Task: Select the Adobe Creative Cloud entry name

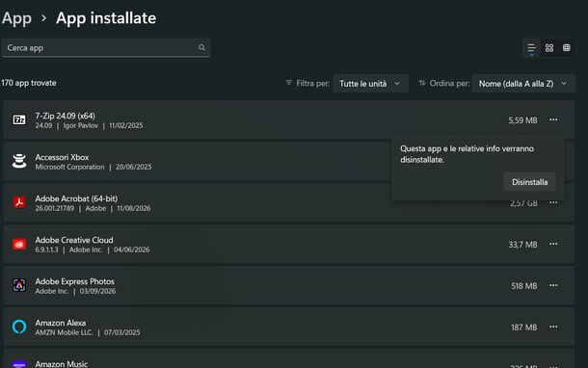Action: 74,240
